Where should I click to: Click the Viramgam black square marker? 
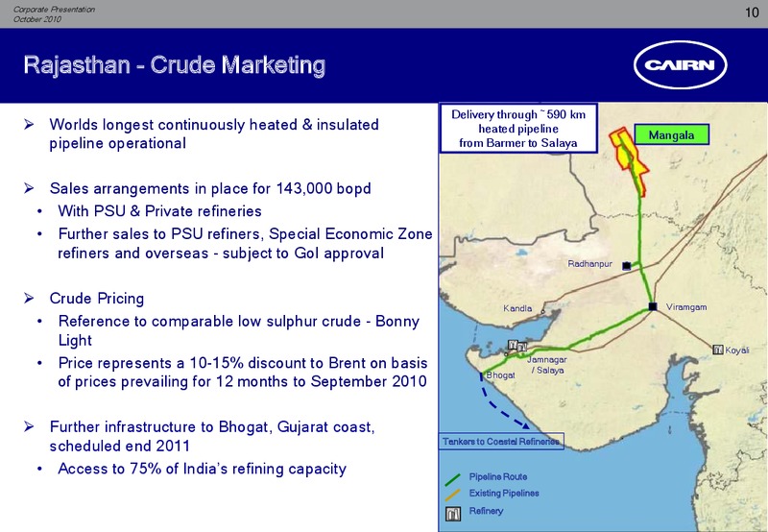tap(653, 306)
